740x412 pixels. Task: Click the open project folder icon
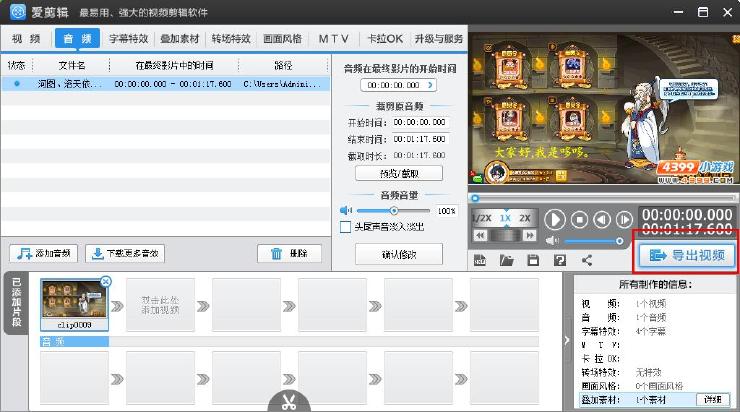pyautogui.click(x=506, y=260)
